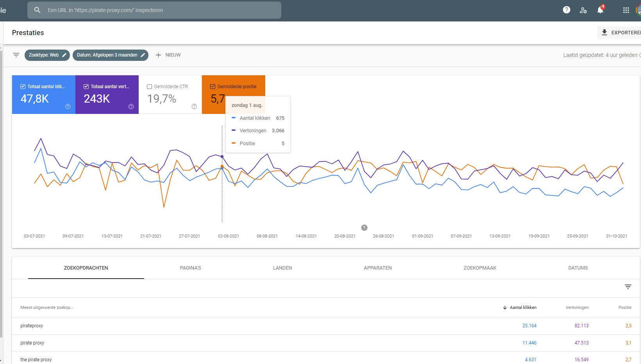
Task: Click the filter list icon beside Zoektype
Action: click(x=16, y=55)
